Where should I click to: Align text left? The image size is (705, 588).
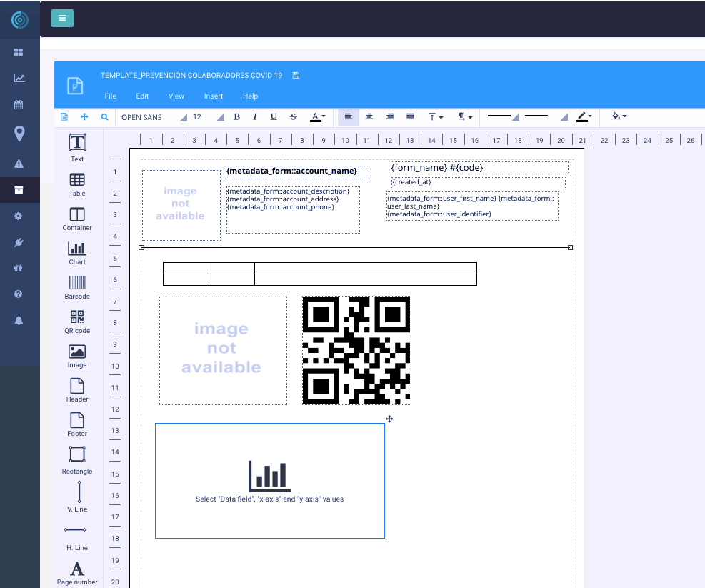pos(349,117)
